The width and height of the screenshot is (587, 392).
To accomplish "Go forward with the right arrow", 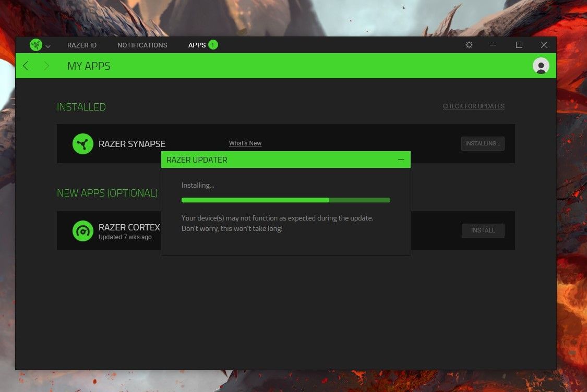I will (46, 66).
